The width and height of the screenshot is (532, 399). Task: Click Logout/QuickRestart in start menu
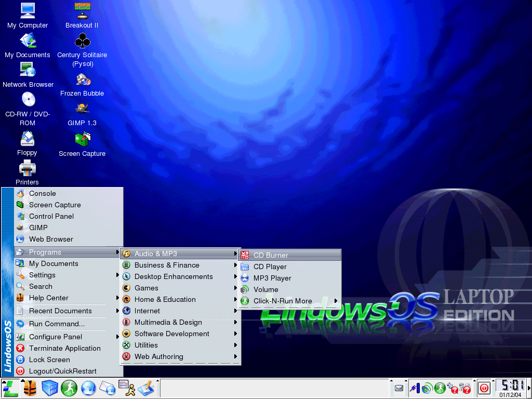click(x=62, y=371)
